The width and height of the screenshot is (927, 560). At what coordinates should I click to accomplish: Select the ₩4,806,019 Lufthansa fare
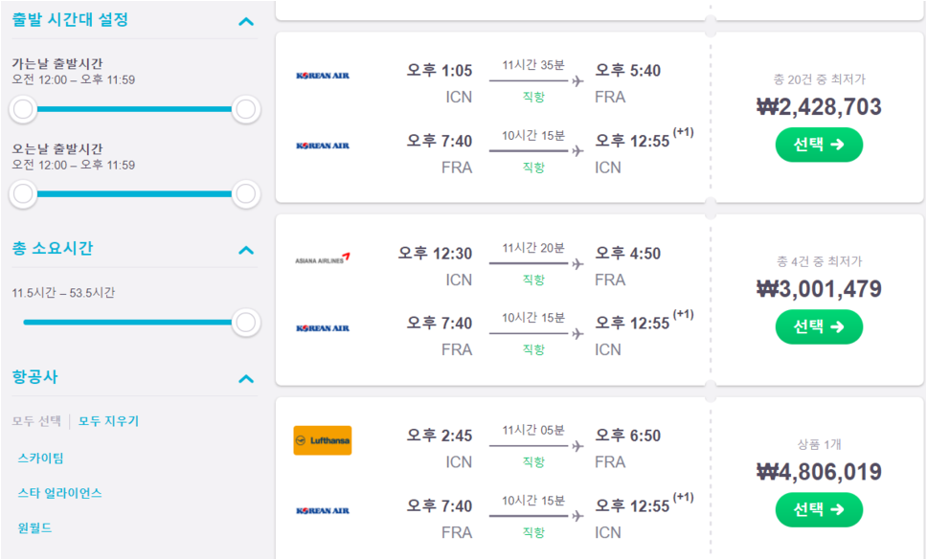coord(819,509)
